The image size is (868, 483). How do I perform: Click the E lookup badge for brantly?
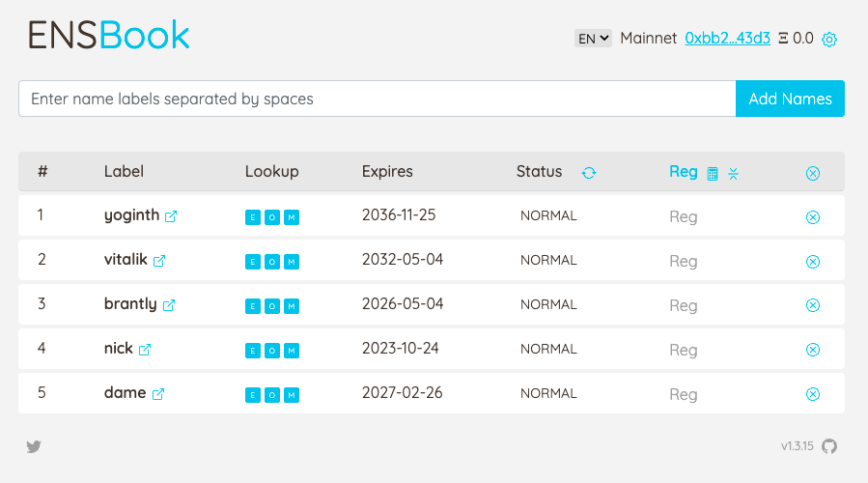click(253, 306)
